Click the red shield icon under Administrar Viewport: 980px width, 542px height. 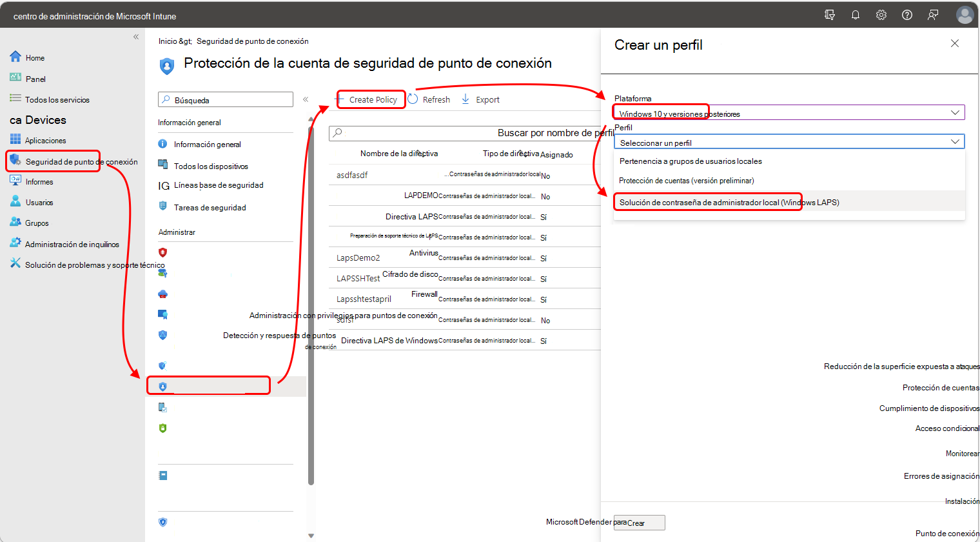(163, 252)
